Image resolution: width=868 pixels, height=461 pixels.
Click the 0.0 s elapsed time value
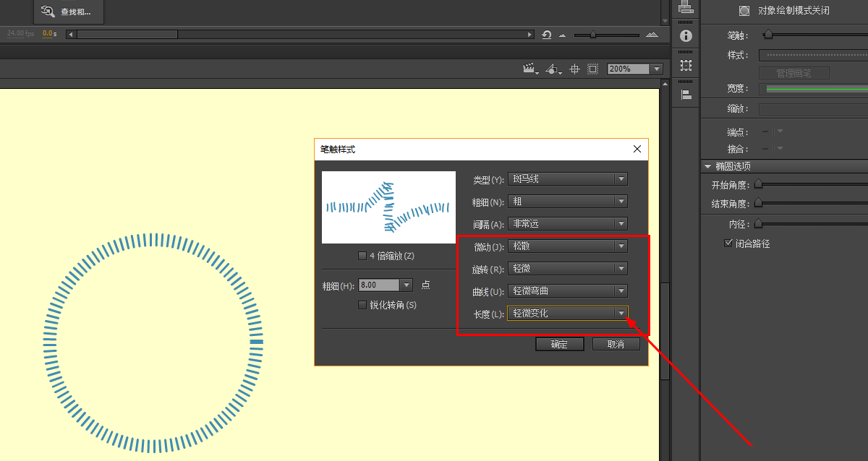(x=49, y=34)
